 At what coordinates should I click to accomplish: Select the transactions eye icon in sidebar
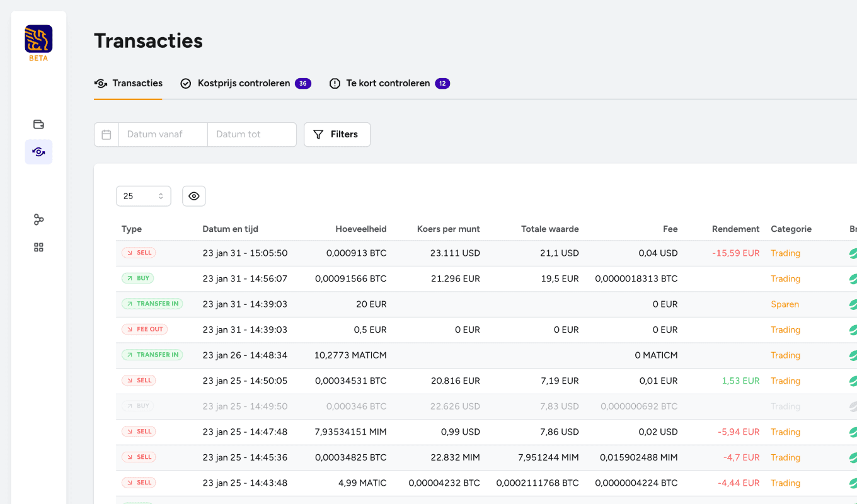tap(38, 152)
